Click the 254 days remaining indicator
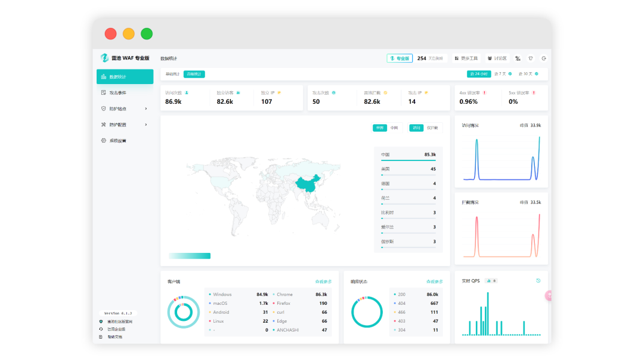Screen dimensions: 644x362 [x=430, y=58]
